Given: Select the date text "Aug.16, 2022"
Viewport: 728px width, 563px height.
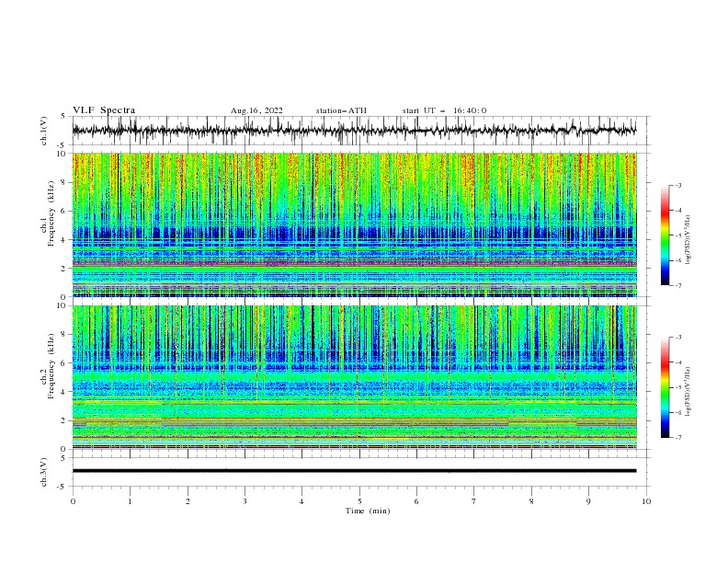Looking at the screenshot, I should point(256,110).
